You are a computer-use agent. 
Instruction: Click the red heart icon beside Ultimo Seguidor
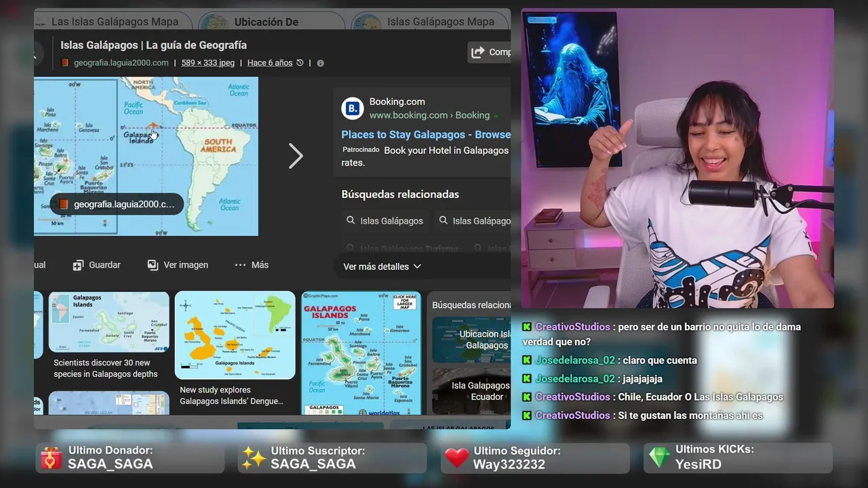coord(456,458)
